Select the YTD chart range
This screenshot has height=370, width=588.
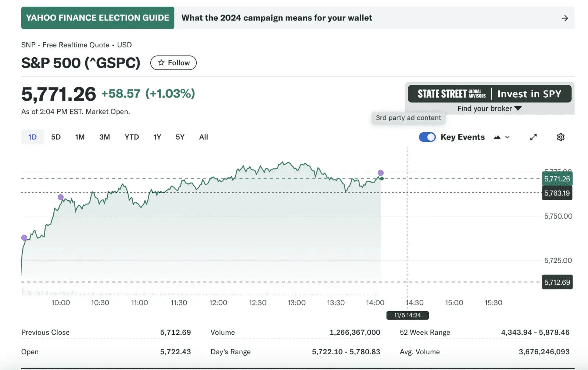[132, 137]
